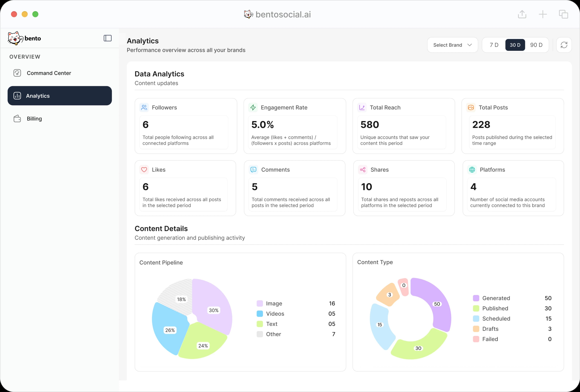Collapse the sidebar with the panel toggle icon
580x392 pixels.
(108, 38)
